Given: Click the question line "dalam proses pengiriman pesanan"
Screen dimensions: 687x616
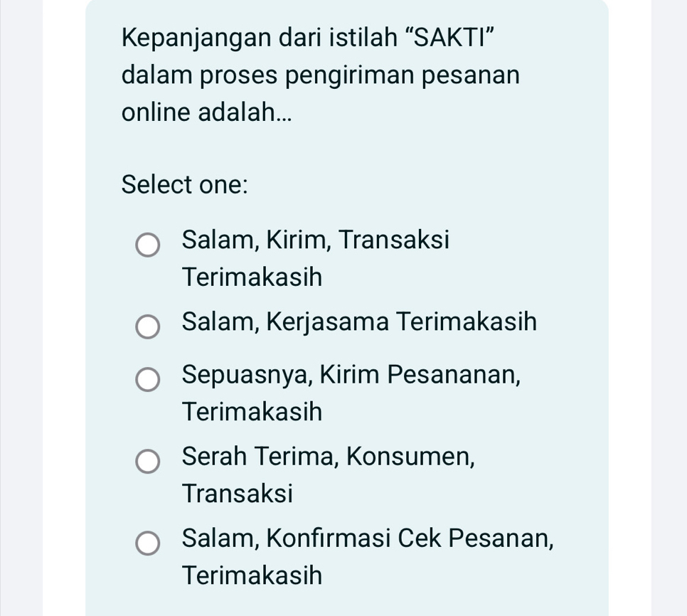Looking at the screenshot, I should (320, 75).
